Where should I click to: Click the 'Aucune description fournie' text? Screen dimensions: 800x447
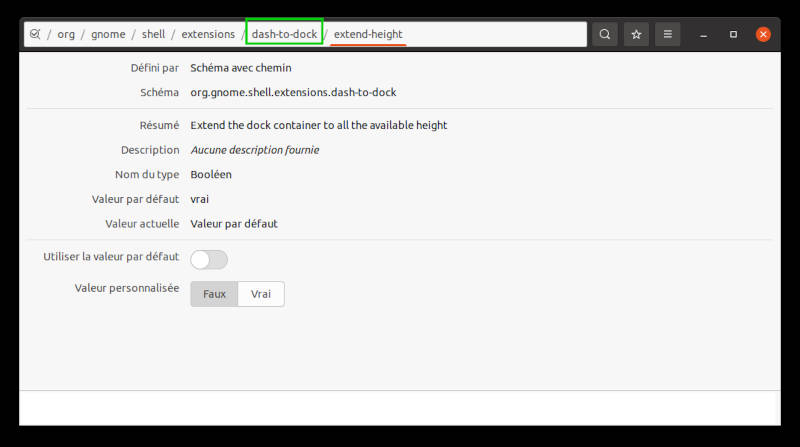(254, 150)
